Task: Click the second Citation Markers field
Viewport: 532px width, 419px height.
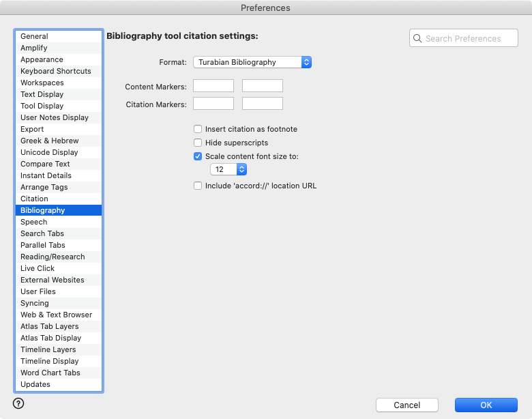Action: [263, 104]
